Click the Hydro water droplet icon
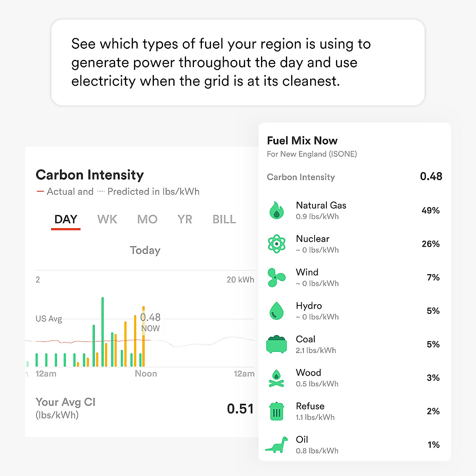This screenshot has width=476, height=476. tap(276, 311)
